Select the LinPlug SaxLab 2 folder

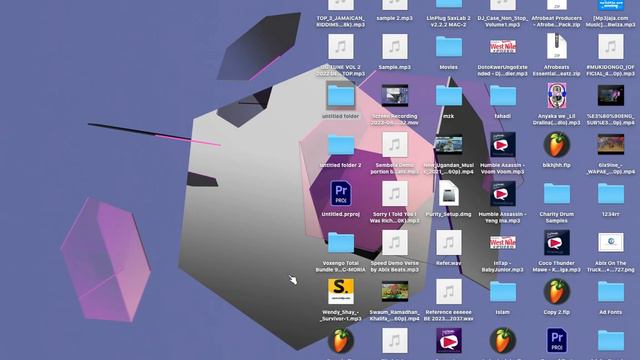(449, 5)
